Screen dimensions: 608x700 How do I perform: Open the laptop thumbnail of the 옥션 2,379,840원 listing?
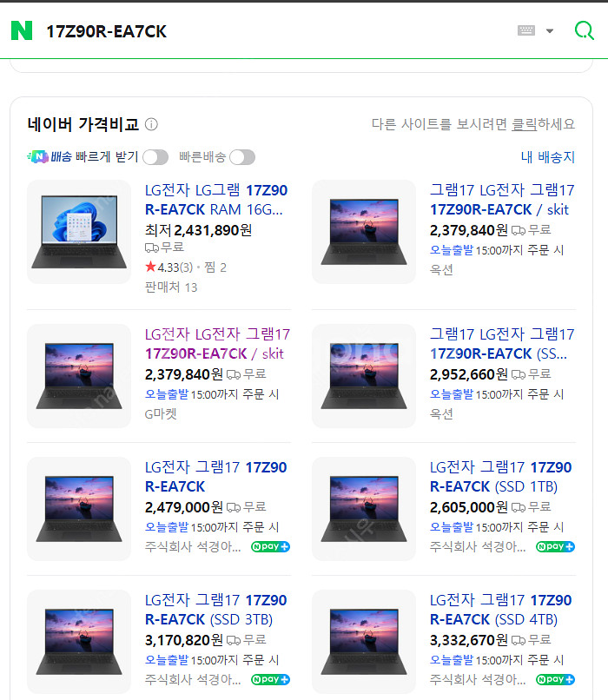pyautogui.click(x=364, y=232)
